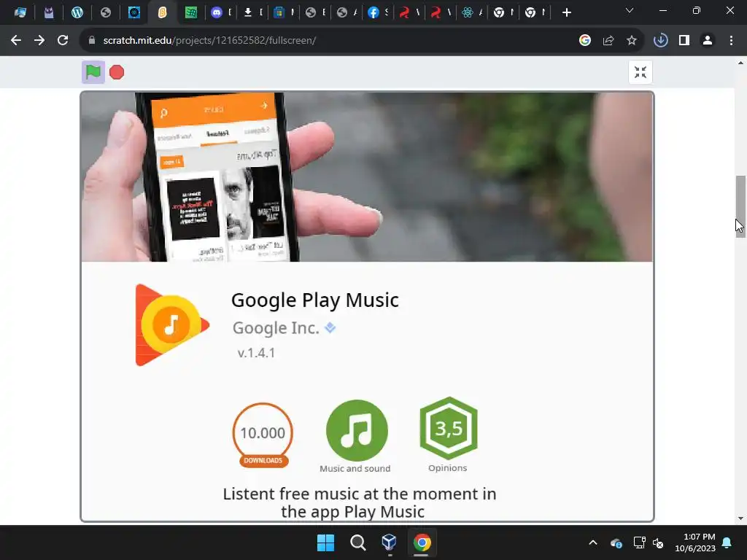Open the downloads extension icon in toolbar
The image size is (747, 560).
[x=661, y=41]
